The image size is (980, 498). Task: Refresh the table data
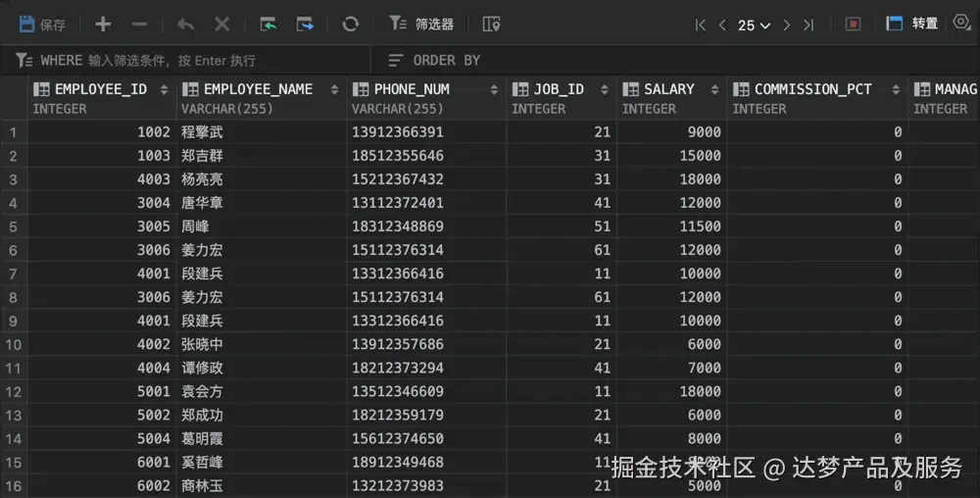(x=351, y=25)
